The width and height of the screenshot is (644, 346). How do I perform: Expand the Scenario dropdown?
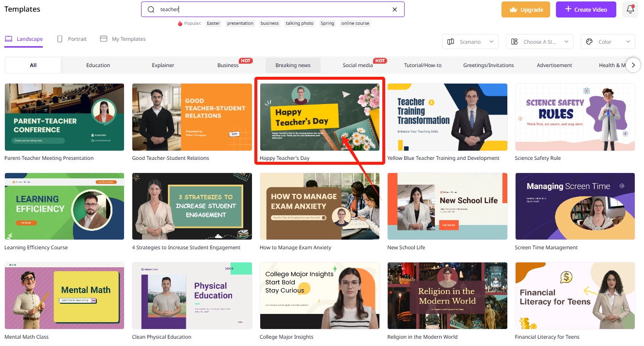click(x=470, y=42)
